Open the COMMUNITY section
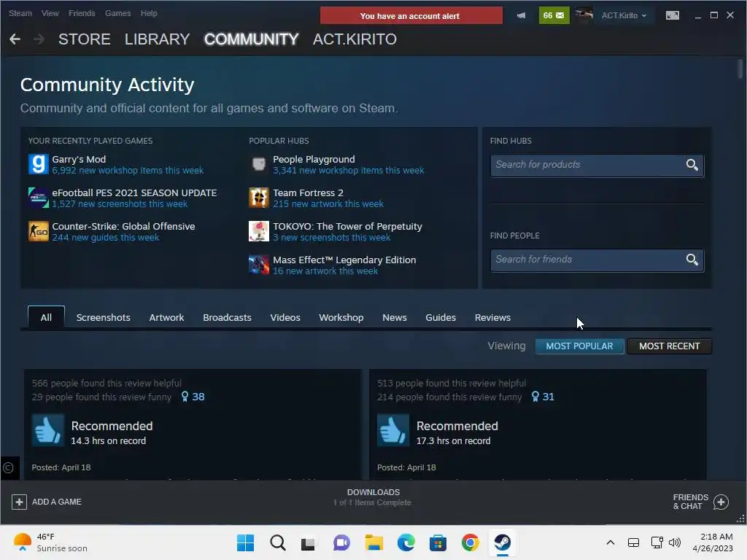 251,39
